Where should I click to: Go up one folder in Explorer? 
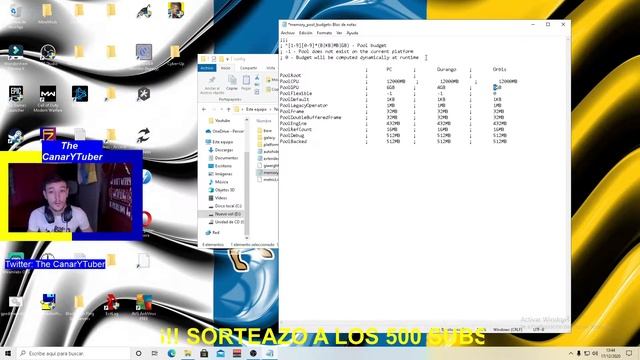click(x=229, y=109)
